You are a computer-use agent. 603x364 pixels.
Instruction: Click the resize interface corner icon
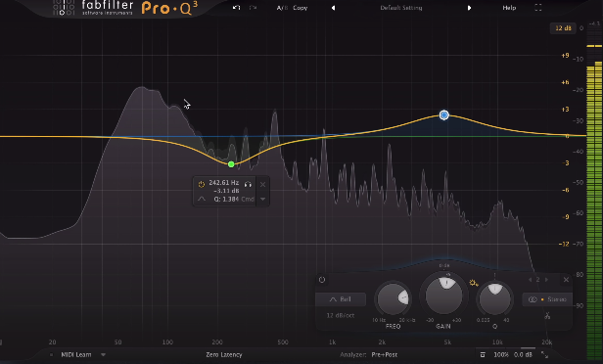pos(545,355)
